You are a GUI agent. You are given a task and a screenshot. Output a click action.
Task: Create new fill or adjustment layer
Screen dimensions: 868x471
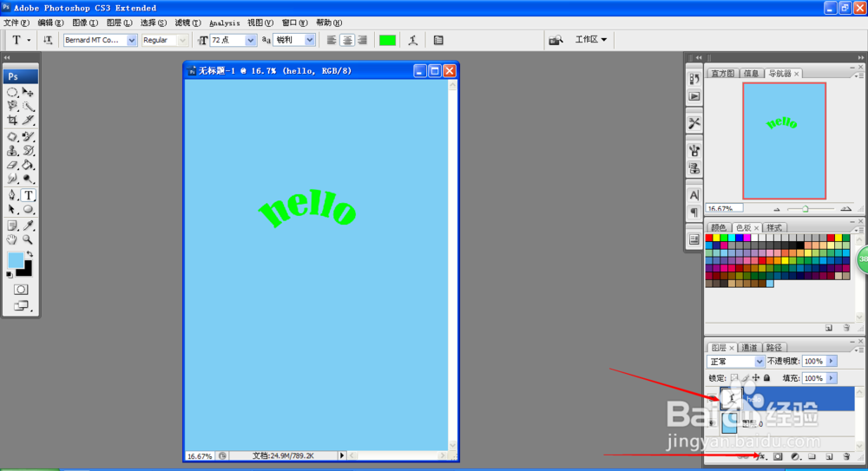point(795,456)
